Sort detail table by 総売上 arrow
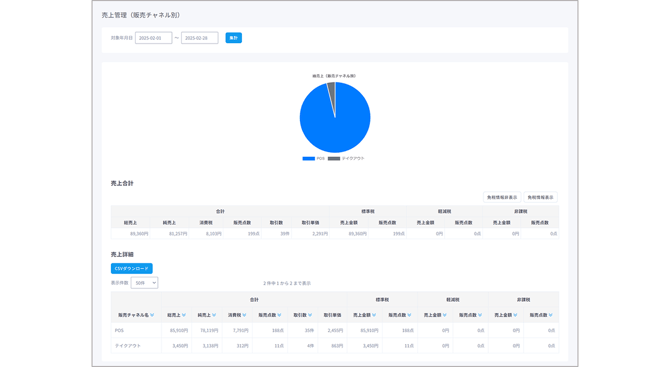Viewport: 670px width, 367px height. tap(184, 315)
